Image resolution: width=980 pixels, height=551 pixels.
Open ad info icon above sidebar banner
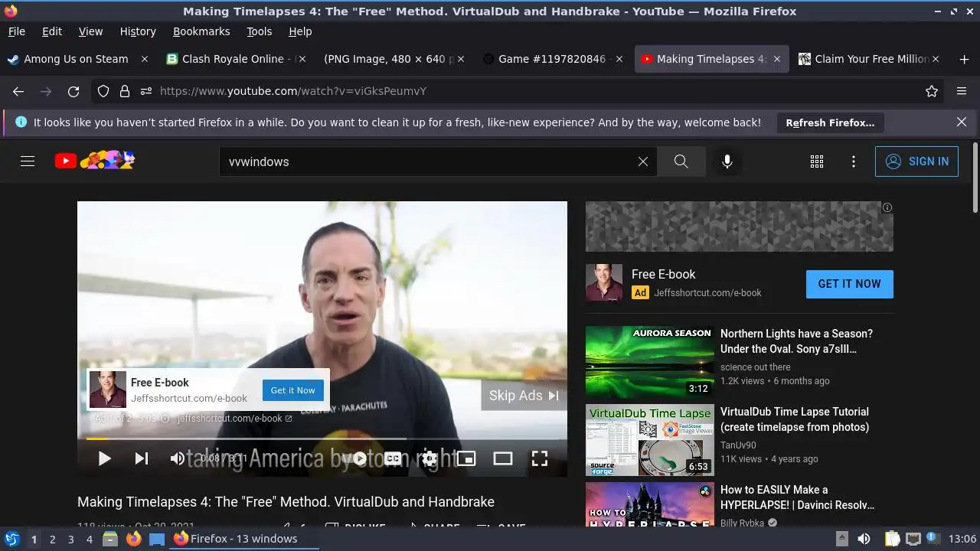point(887,207)
